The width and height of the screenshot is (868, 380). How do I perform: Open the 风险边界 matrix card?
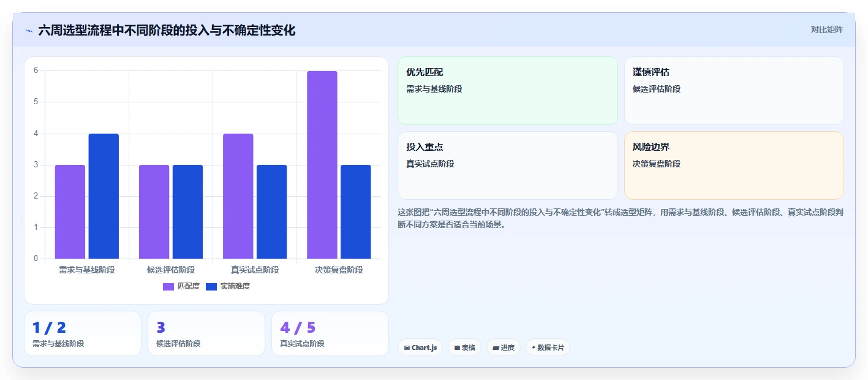[x=734, y=165]
